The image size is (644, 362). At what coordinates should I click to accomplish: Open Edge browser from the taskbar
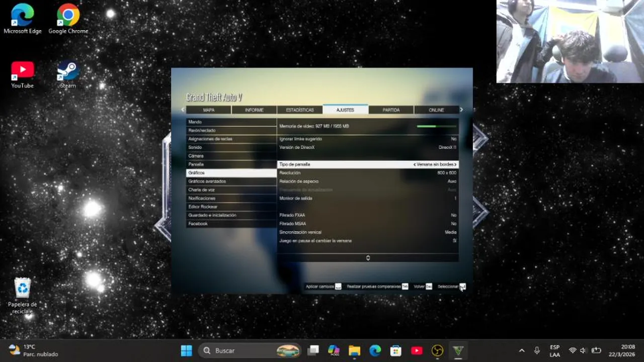[375, 350]
